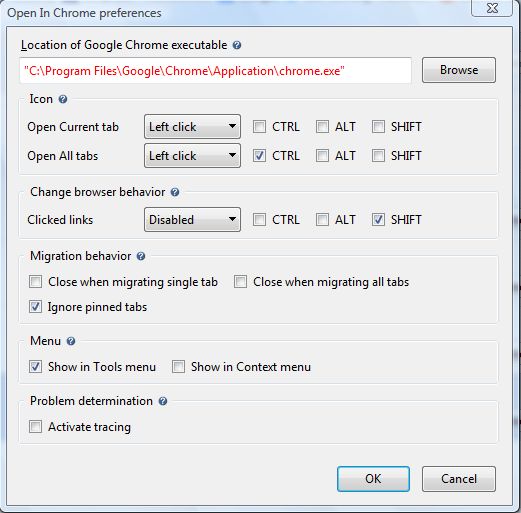The height and width of the screenshot is (513, 521).
Task: Toggle SHIFT modifier for Clicked links
Action: click(x=378, y=220)
